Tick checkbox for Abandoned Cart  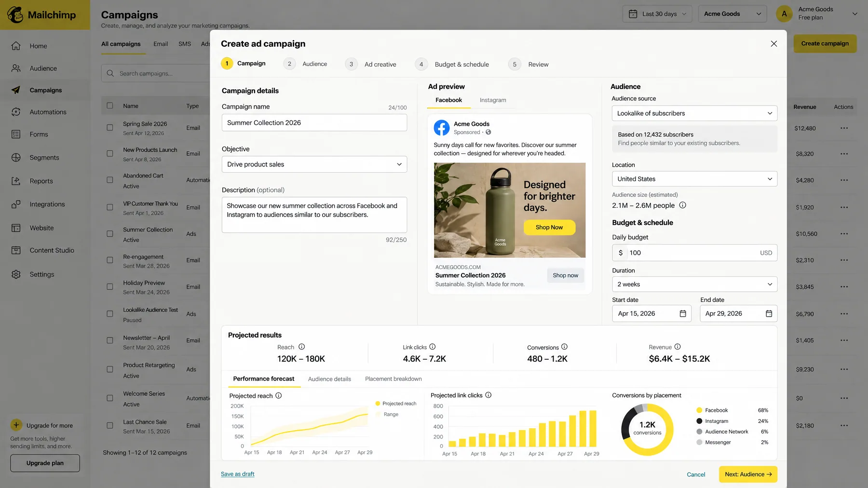click(110, 180)
